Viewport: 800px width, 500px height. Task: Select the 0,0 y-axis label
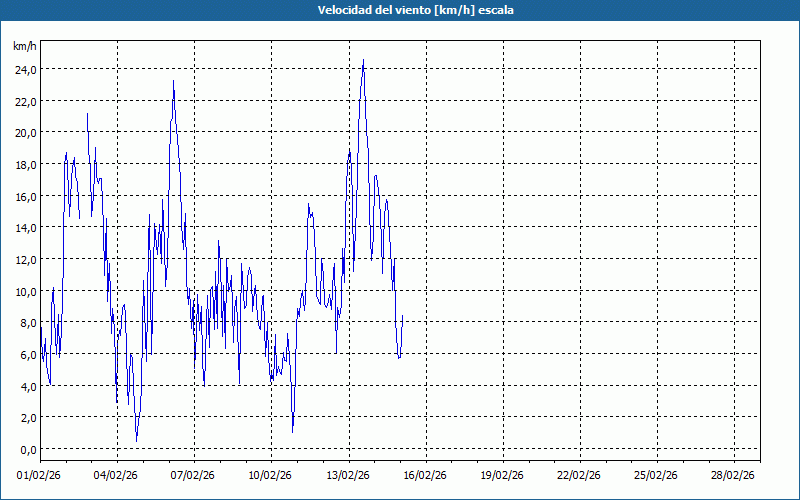tap(27, 449)
